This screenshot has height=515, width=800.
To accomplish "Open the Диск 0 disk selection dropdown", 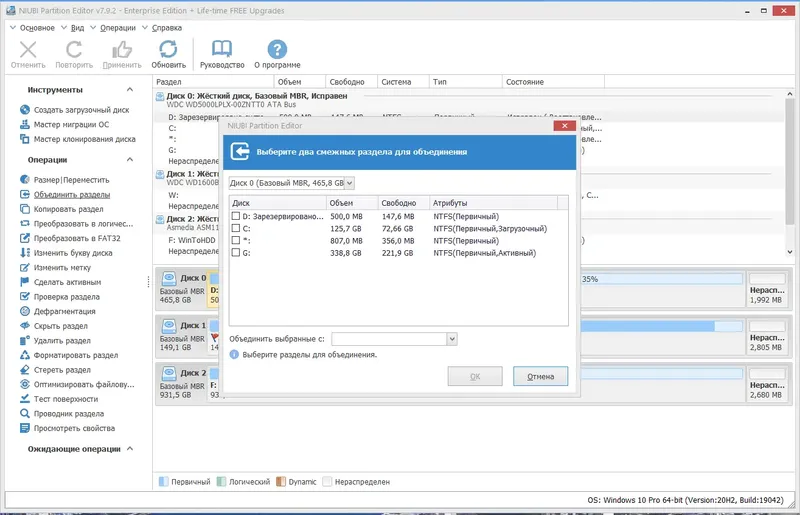I will click(291, 183).
